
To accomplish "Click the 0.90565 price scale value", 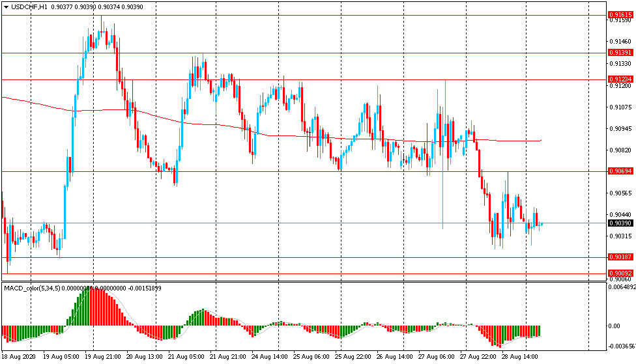I will (x=619, y=193).
